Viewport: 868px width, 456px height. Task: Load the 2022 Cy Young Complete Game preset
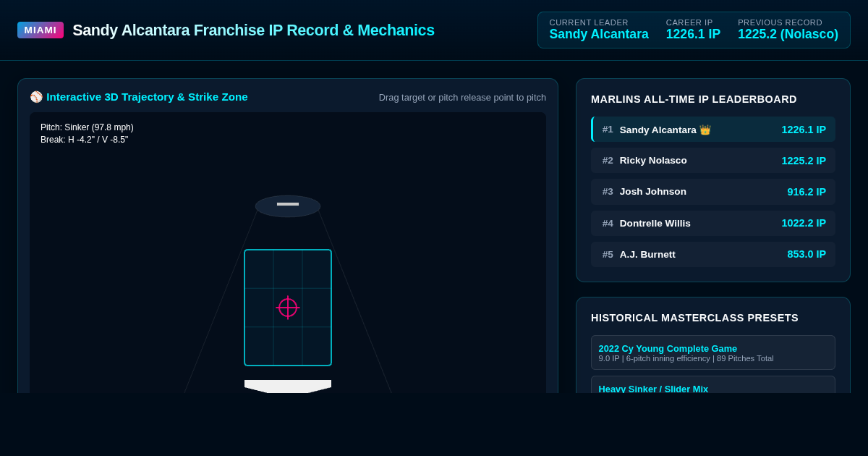point(713,352)
